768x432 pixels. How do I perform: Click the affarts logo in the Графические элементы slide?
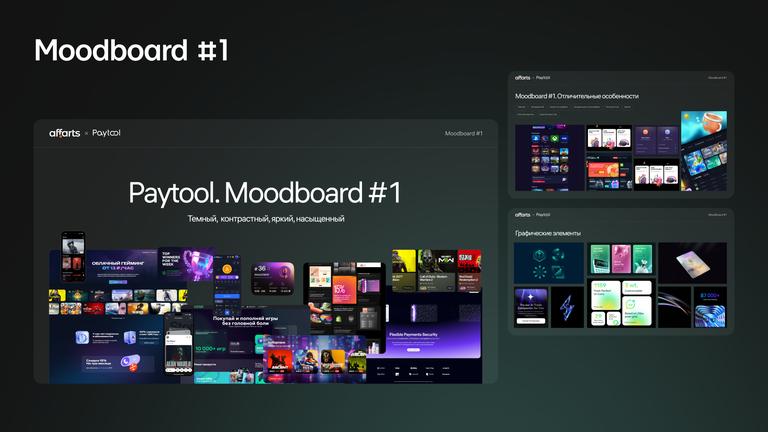click(x=522, y=214)
